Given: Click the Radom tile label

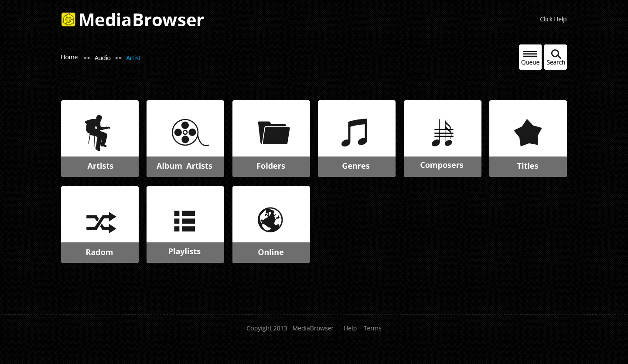Looking at the screenshot, I should (99, 252).
